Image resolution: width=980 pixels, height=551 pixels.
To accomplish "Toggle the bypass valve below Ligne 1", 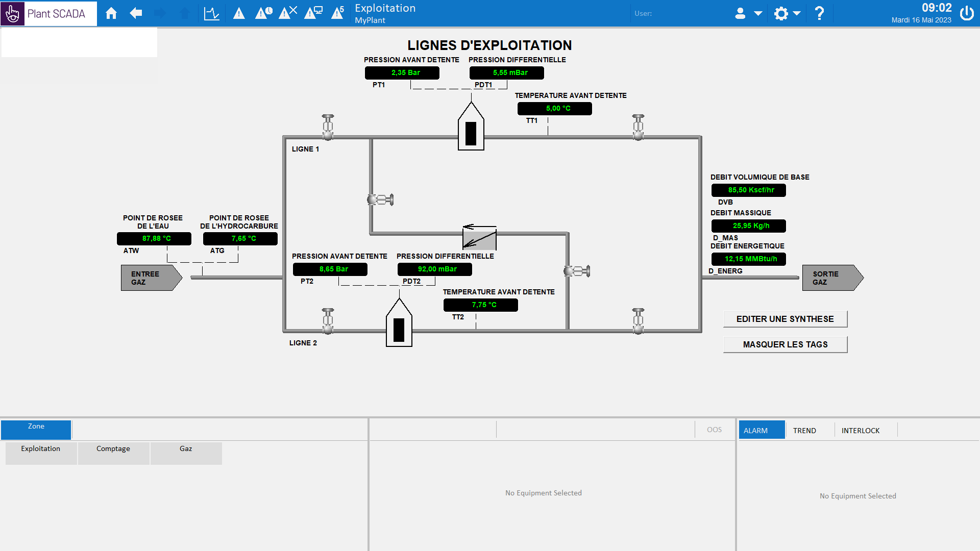I will point(380,199).
